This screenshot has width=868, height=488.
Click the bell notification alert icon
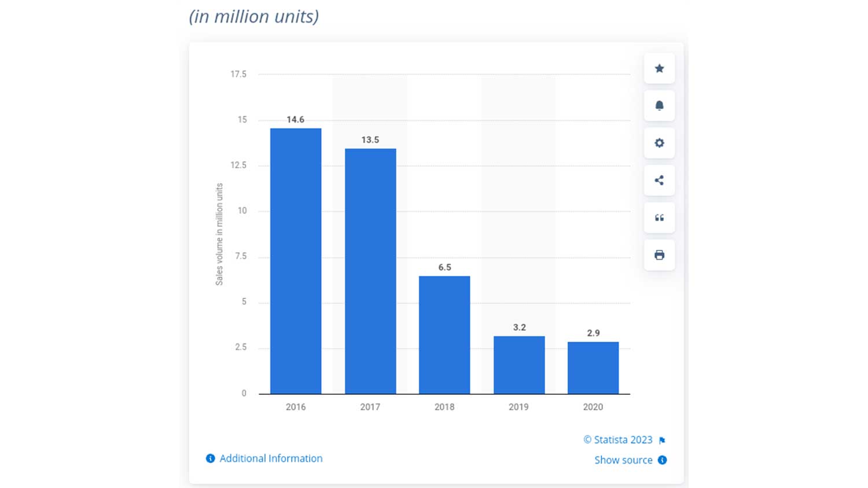pyautogui.click(x=659, y=106)
